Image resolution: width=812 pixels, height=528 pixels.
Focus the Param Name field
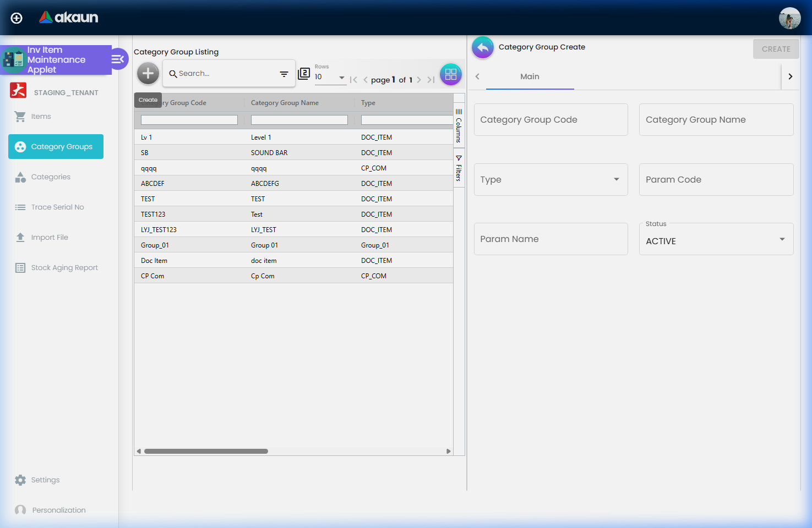[x=551, y=239]
